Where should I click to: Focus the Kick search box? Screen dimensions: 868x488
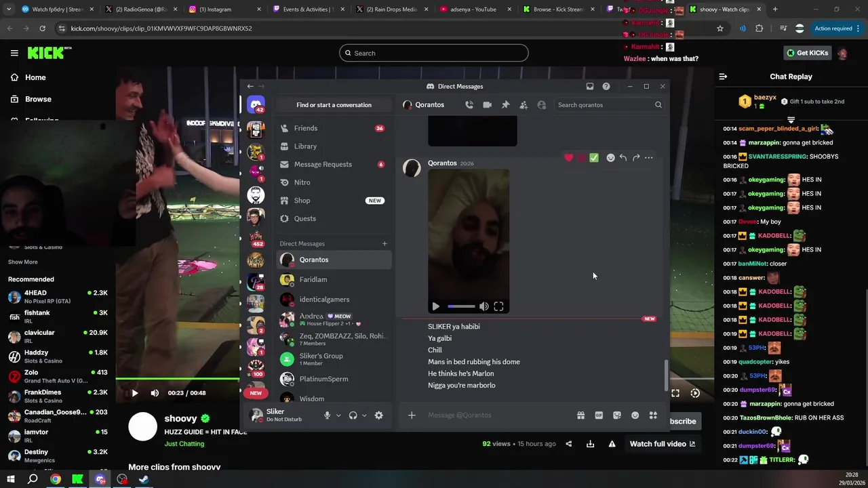click(x=434, y=53)
